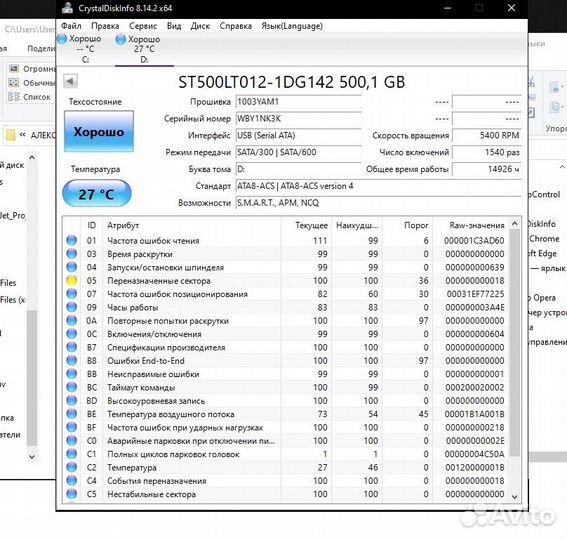Click status icon for Частота ошибок позиционирования
The width and height of the screenshot is (567, 540).
click(72, 294)
